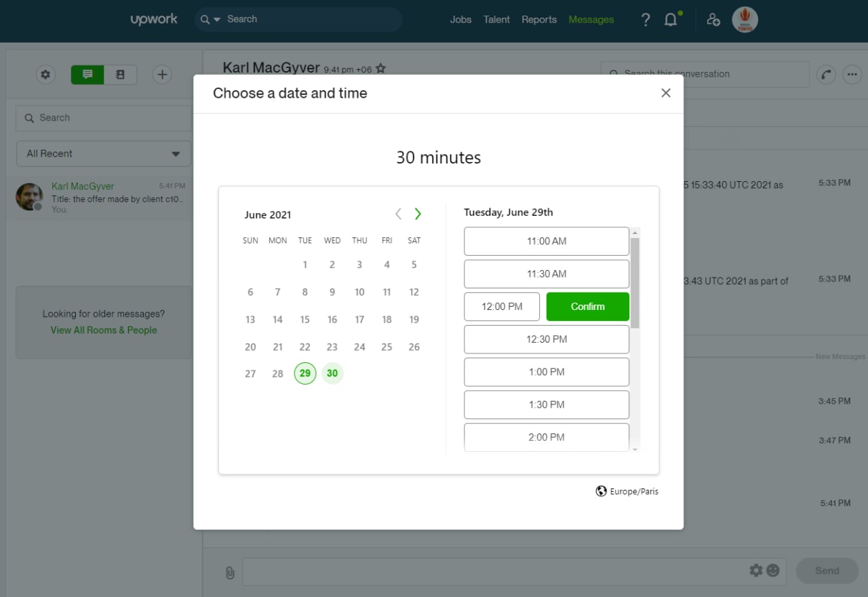Expand the All Recent dropdown

click(104, 153)
